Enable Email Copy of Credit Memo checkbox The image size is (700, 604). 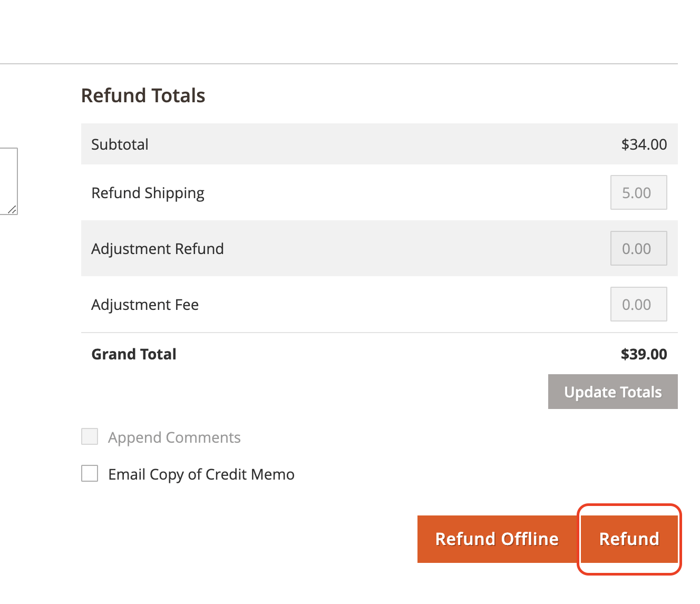coord(90,473)
